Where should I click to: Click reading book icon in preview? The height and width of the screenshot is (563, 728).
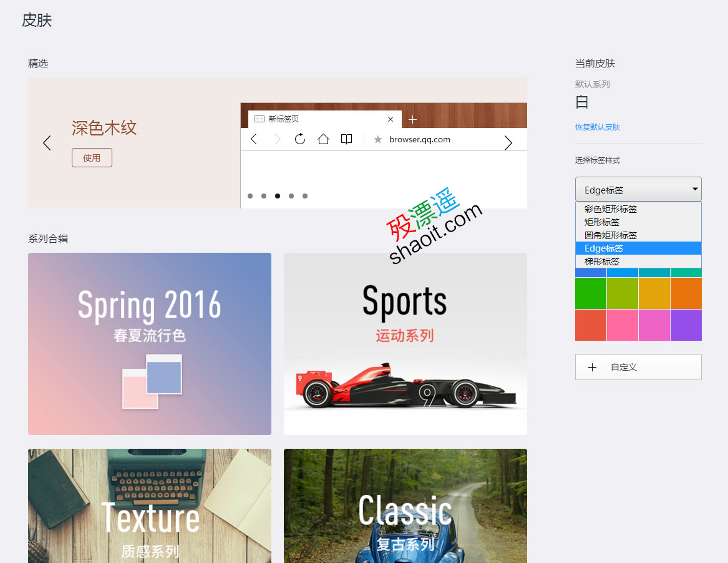(x=346, y=139)
